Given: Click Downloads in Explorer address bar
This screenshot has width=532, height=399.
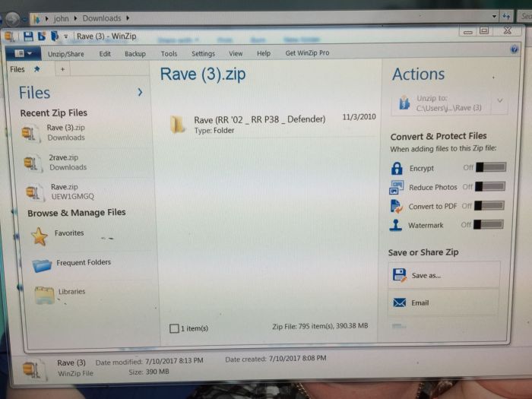Looking at the screenshot, I should (x=102, y=18).
